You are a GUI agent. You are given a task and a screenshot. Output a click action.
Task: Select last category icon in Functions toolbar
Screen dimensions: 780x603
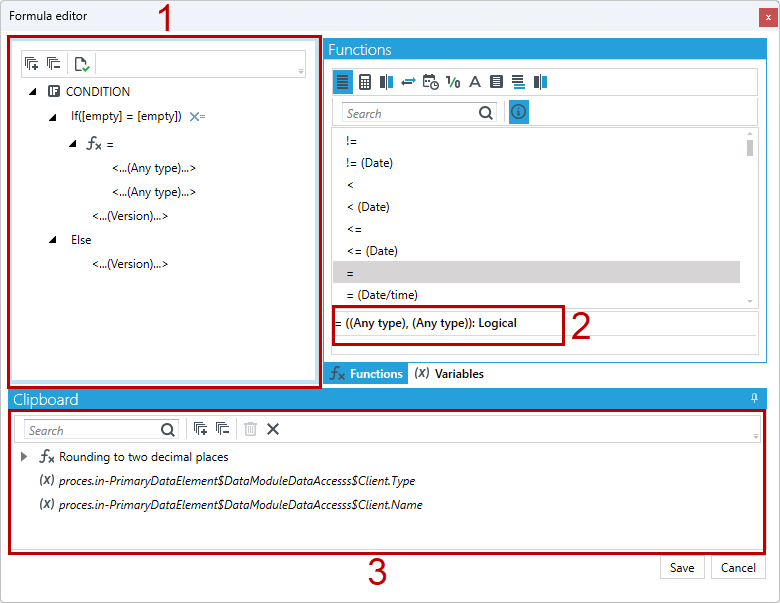(x=540, y=82)
